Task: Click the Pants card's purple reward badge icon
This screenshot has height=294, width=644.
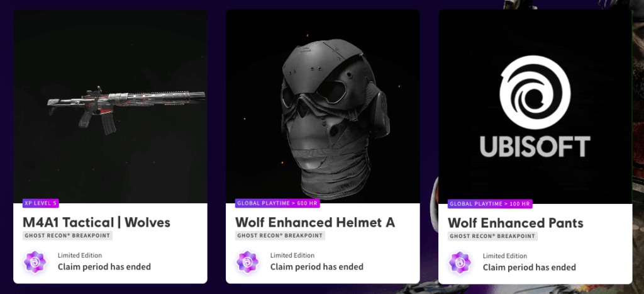Action: tap(460, 263)
